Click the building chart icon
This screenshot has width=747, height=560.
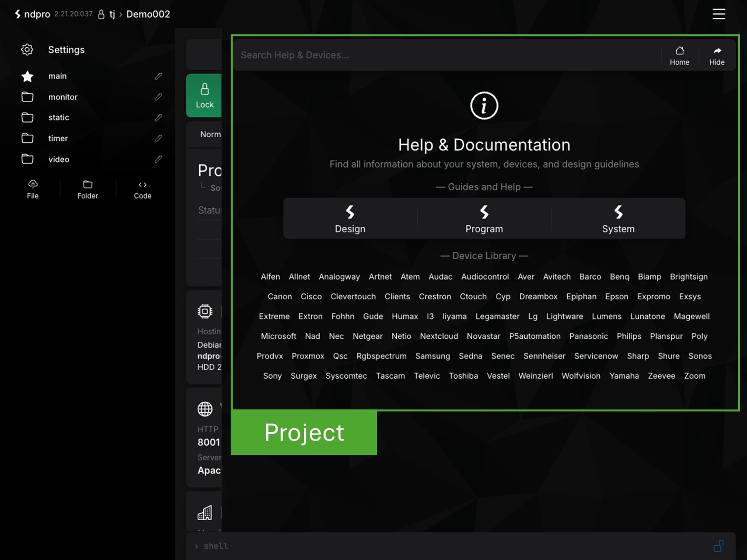(205, 513)
